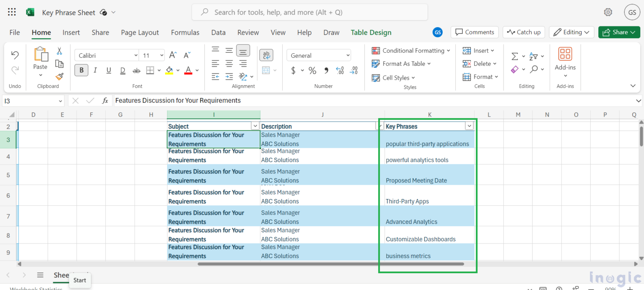
Task: Click the Wrap Text icon
Action: click(x=266, y=55)
